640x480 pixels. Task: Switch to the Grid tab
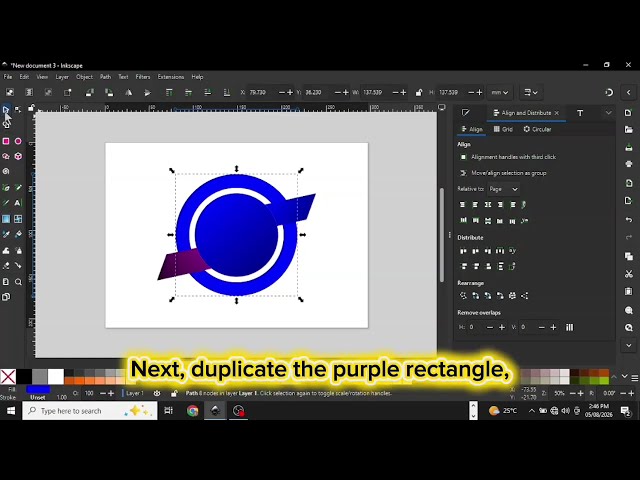click(503, 129)
